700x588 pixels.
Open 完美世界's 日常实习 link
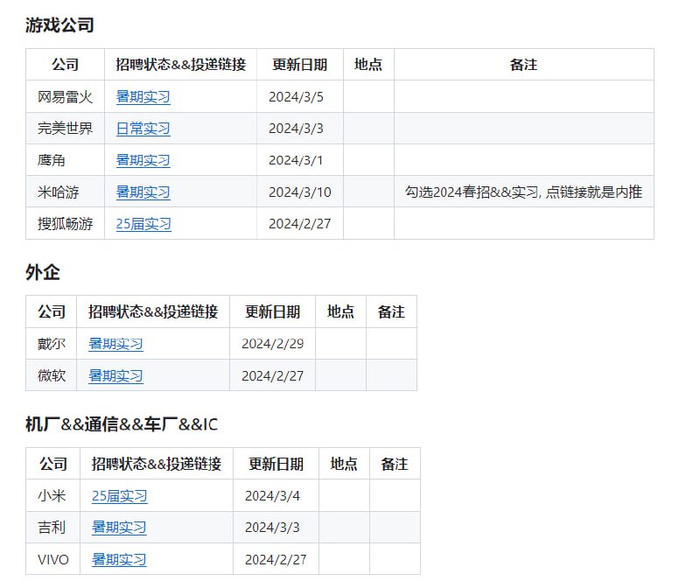pos(143,129)
